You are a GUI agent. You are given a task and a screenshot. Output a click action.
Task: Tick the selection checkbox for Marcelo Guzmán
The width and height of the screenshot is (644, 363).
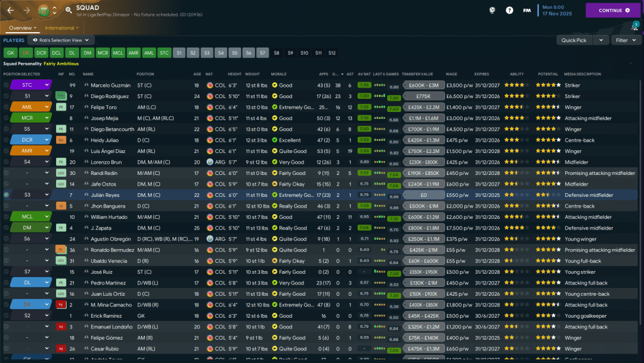tap(6, 85)
